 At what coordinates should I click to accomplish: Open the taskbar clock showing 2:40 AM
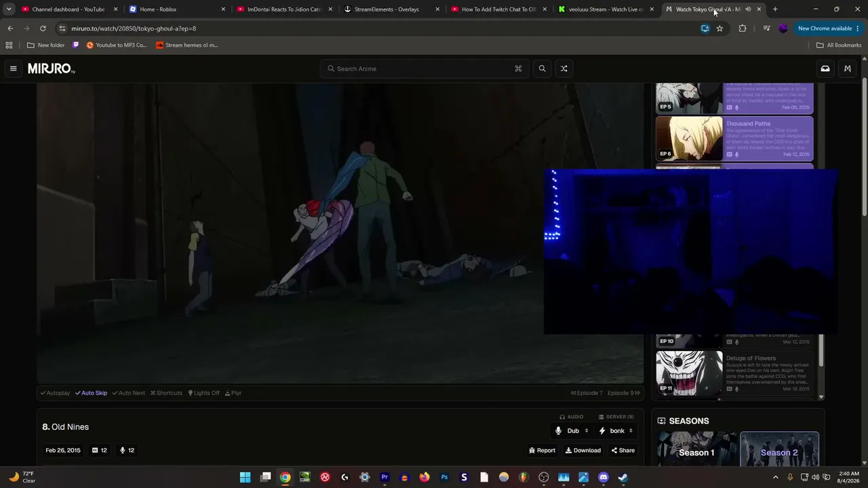click(x=849, y=477)
